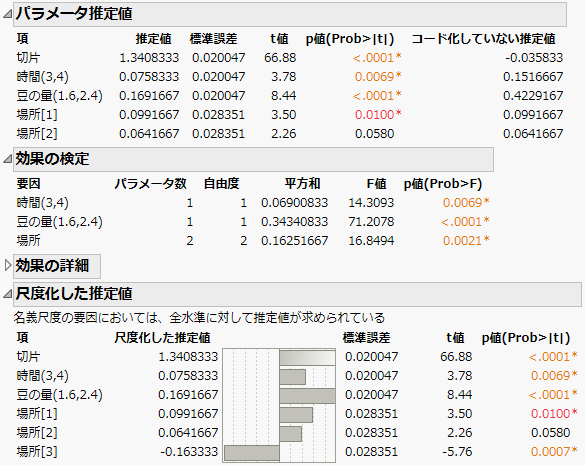
Task: Collapse the パラメータ推定値 section triangle
Action: (x=7, y=14)
